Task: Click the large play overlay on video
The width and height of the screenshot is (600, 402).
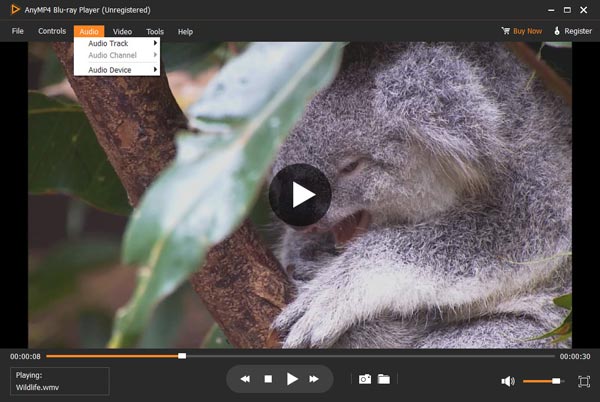Action: click(x=300, y=195)
